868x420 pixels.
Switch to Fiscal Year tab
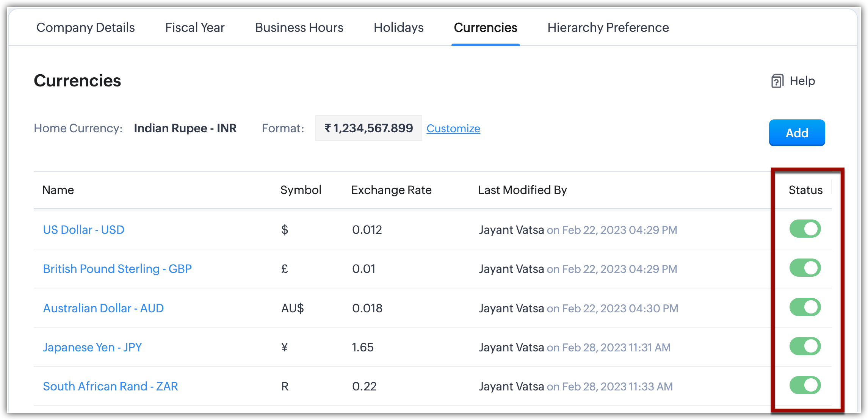point(195,28)
